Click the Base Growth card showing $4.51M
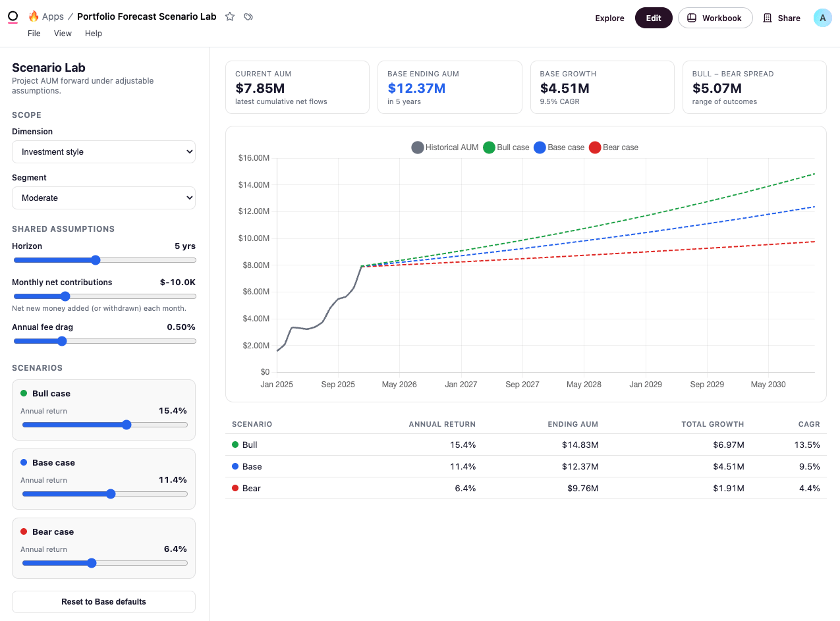This screenshot has height=621, width=840. click(602, 88)
